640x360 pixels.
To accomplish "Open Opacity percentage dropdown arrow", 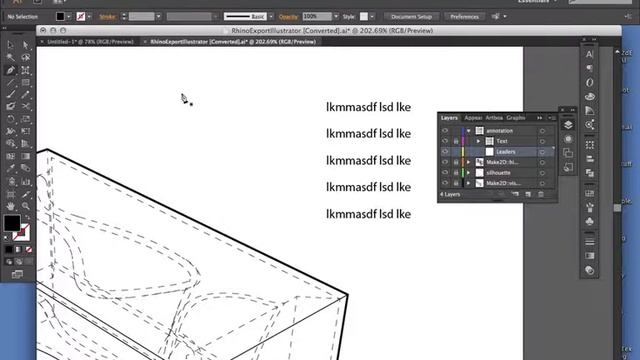I will coord(336,17).
